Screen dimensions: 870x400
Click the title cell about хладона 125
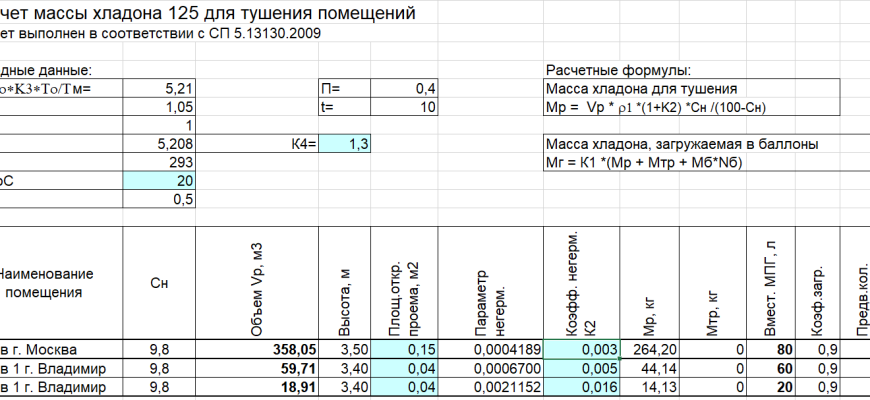coord(200,13)
